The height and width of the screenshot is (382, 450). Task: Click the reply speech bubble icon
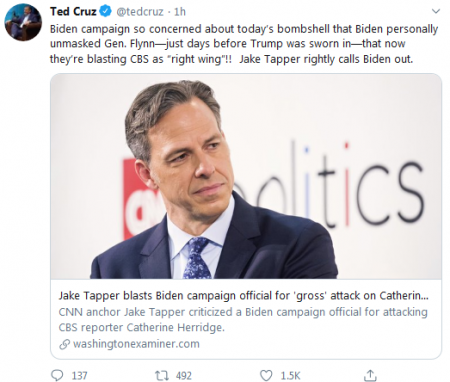pyautogui.click(x=58, y=375)
